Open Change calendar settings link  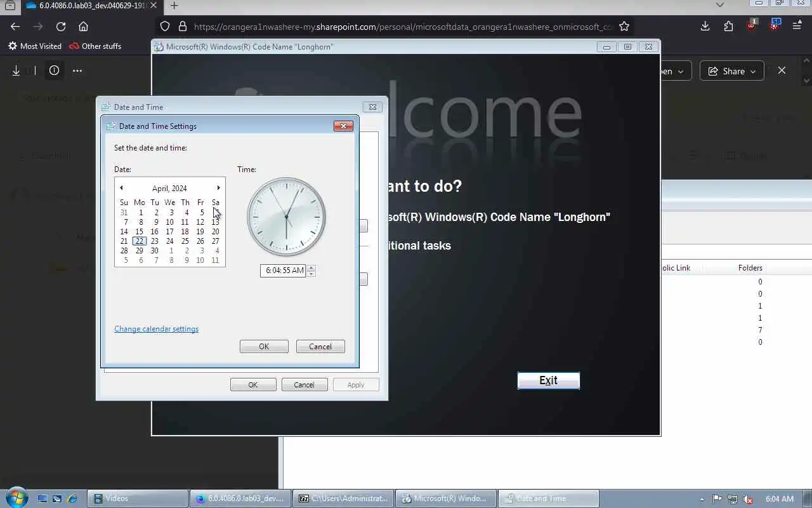point(156,329)
